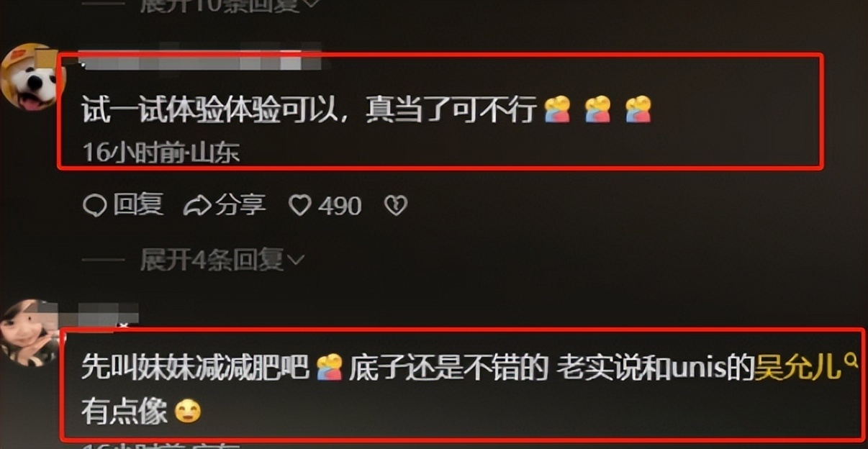The image size is (868, 449).
Task: Select the blurred username above 试一试体验体验 comment
Action: click(x=198, y=60)
